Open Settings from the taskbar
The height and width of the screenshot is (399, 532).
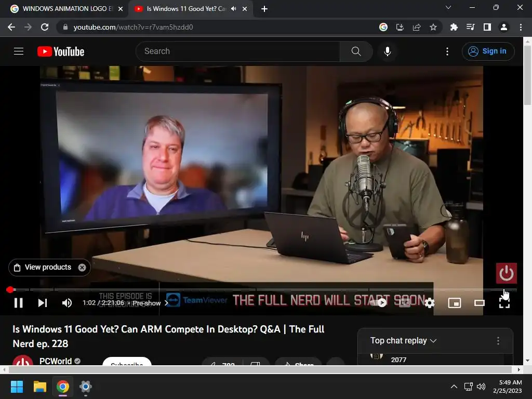pyautogui.click(x=86, y=387)
